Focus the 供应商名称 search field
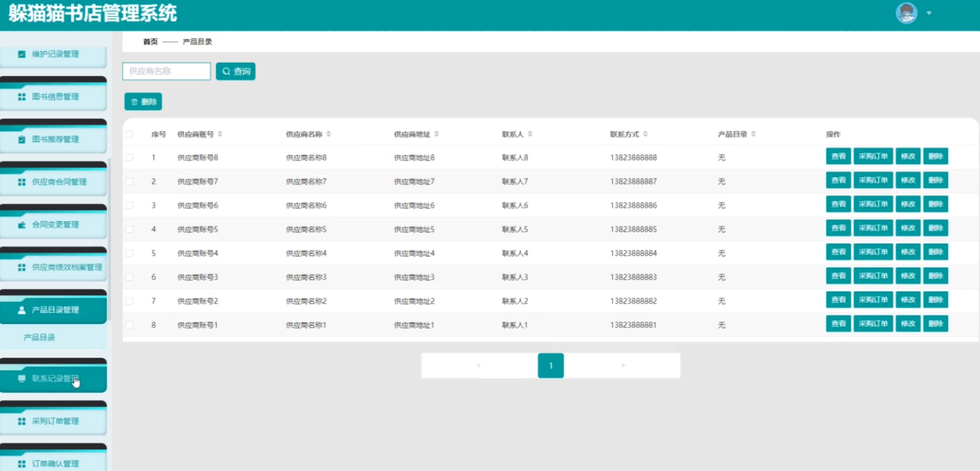 point(167,71)
